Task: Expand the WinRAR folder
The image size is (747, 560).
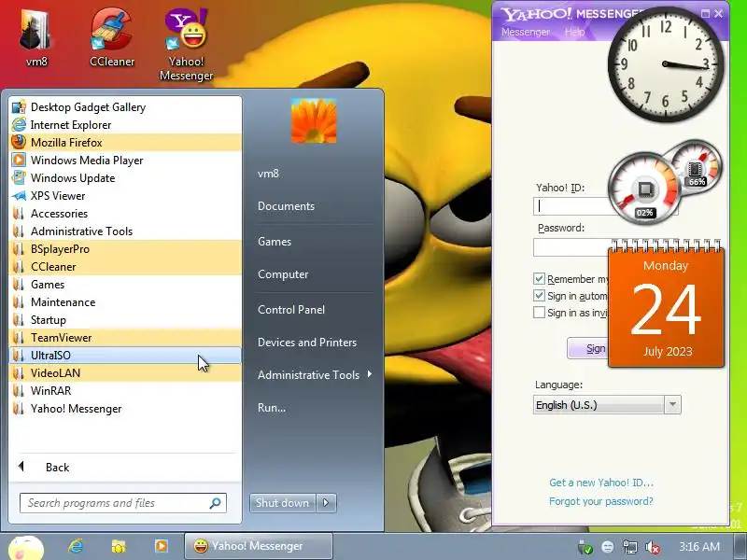Action: pyautogui.click(x=125, y=391)
